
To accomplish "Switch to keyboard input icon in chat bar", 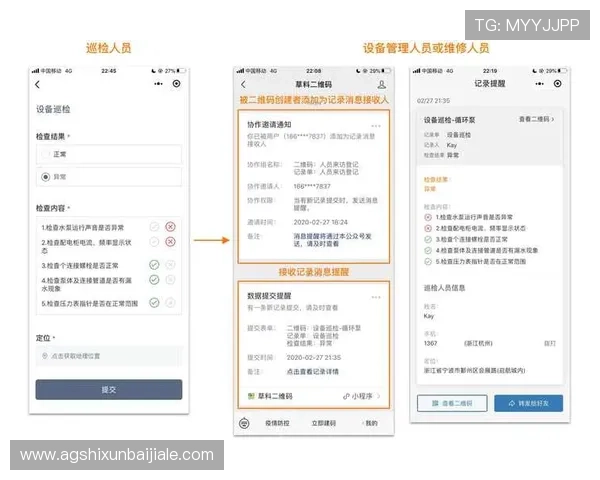I will pos(244,423).
